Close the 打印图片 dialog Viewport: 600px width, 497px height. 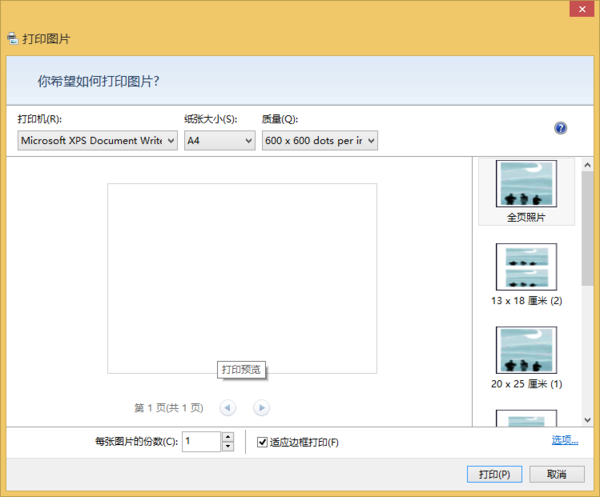click(582, 9)
